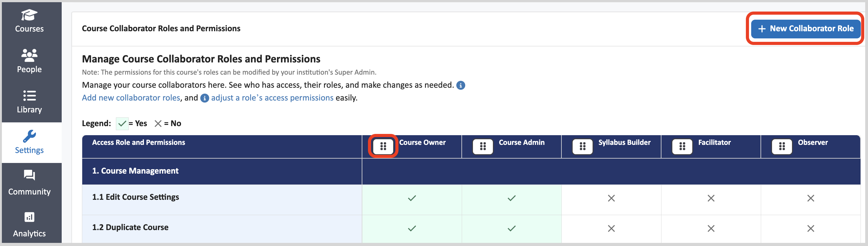Click info icon before 'adjust a role's access'

pos(204,98)
